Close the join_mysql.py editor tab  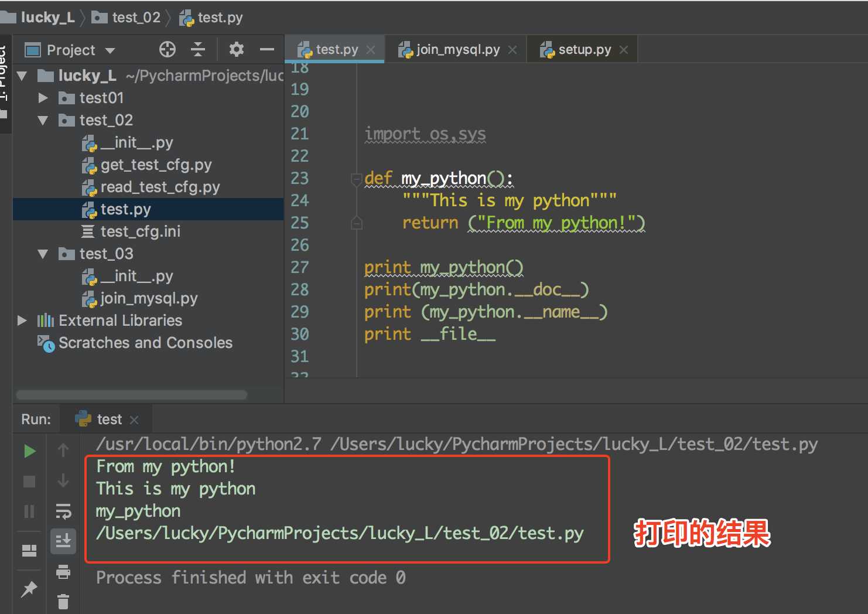[512, 50]
